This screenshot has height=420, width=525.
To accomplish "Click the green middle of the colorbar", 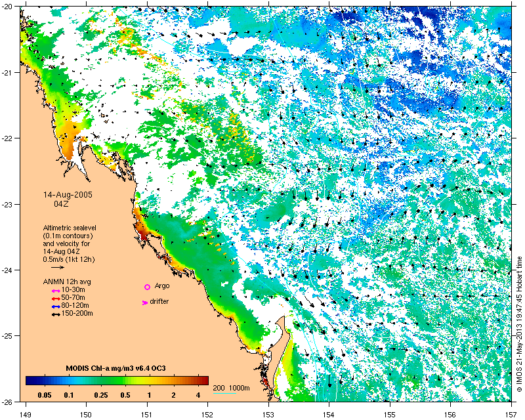I will 117,381.
